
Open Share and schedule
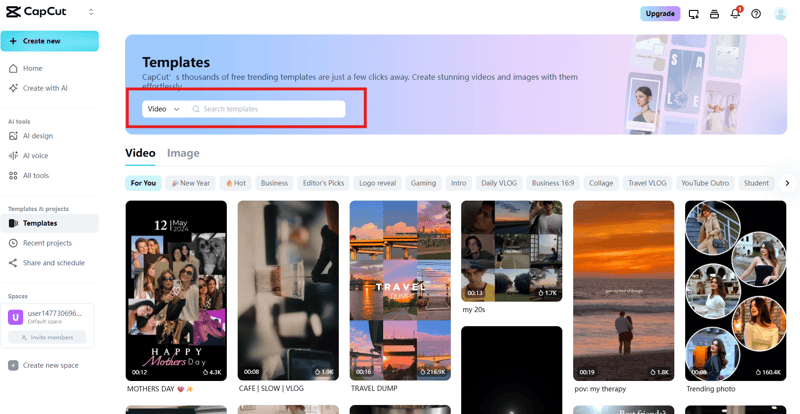click(49, 263)
